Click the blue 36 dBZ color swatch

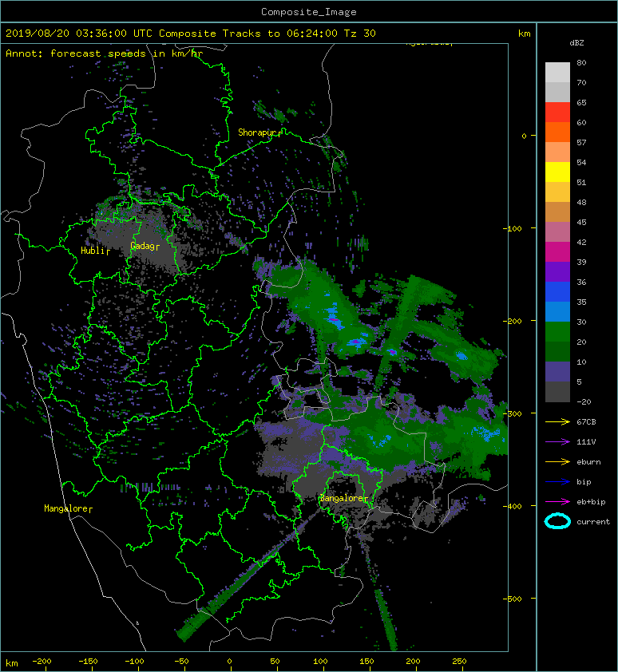[557, 291]
